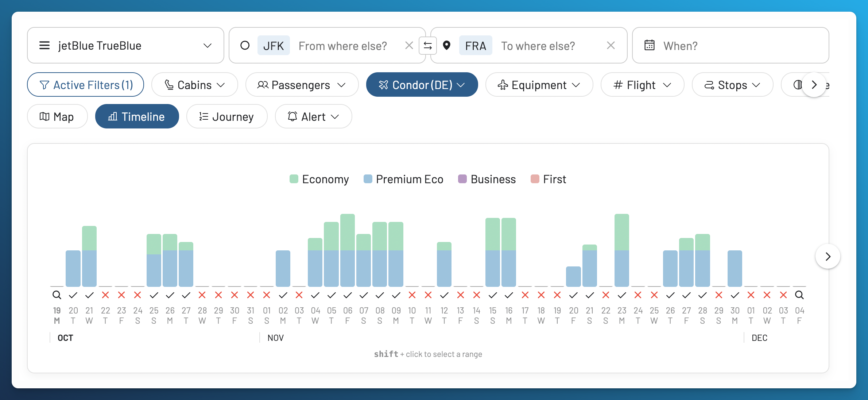The image size is (868, 400).
Task: Click the search magnifier at Oct 19
Action: (x=57, y=295)
